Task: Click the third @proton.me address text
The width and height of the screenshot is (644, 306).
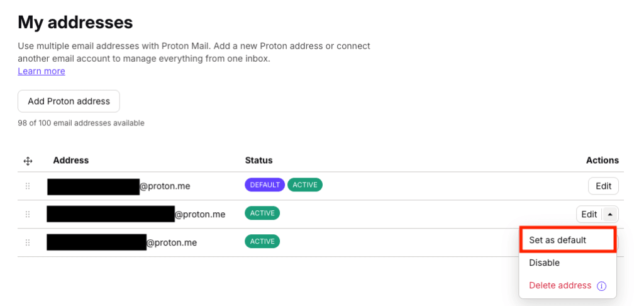Action: 172,243
